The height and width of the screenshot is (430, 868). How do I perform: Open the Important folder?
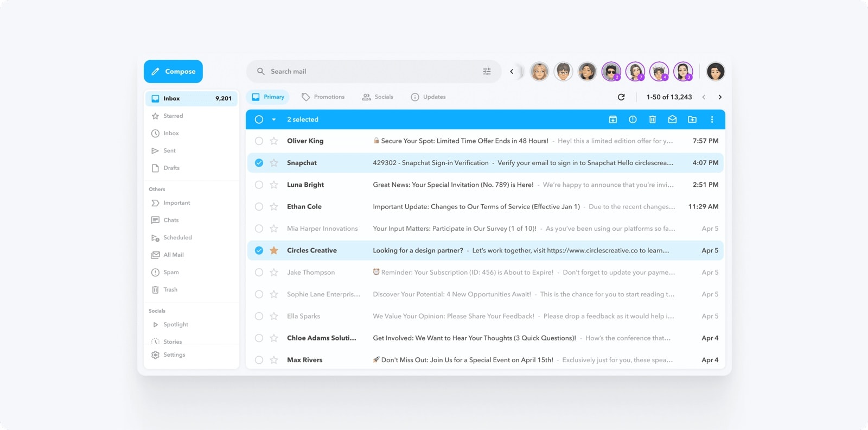192,203
